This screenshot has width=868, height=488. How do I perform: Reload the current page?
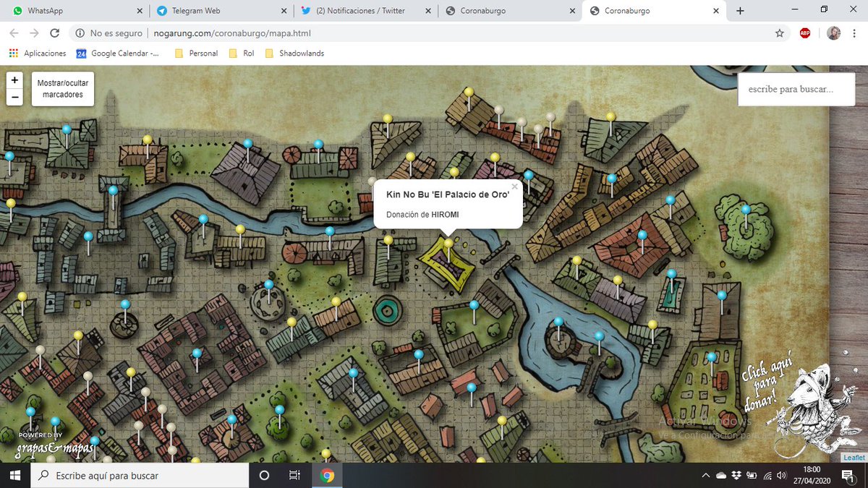pos(54,33)
